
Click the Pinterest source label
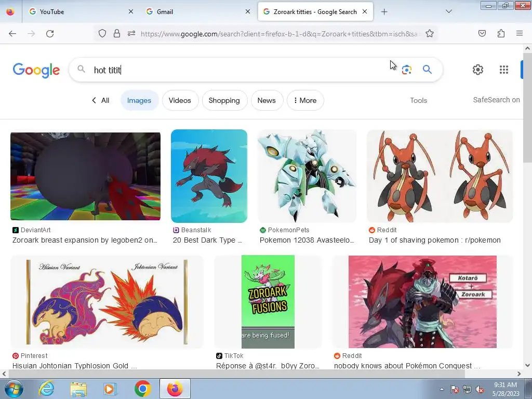[30, 355]
